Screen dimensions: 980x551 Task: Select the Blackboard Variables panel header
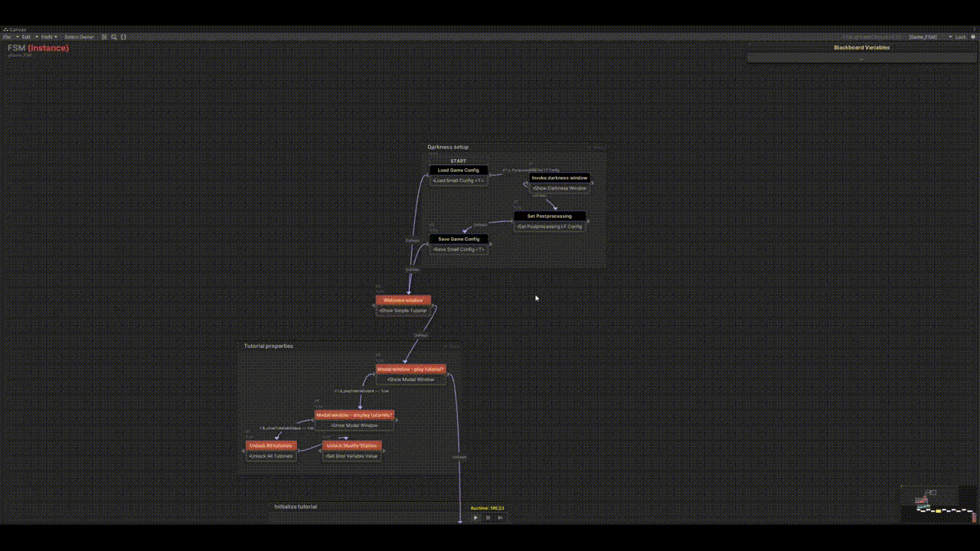point(861,47)
